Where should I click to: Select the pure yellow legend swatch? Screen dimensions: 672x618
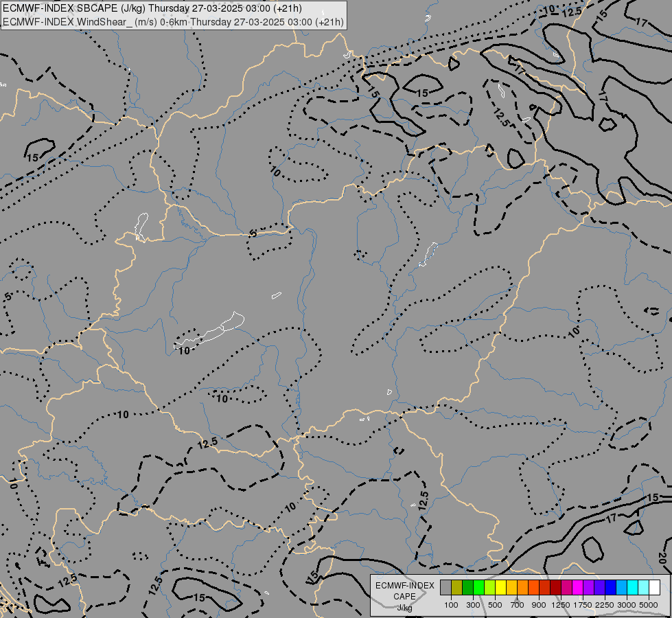(500, 587)
